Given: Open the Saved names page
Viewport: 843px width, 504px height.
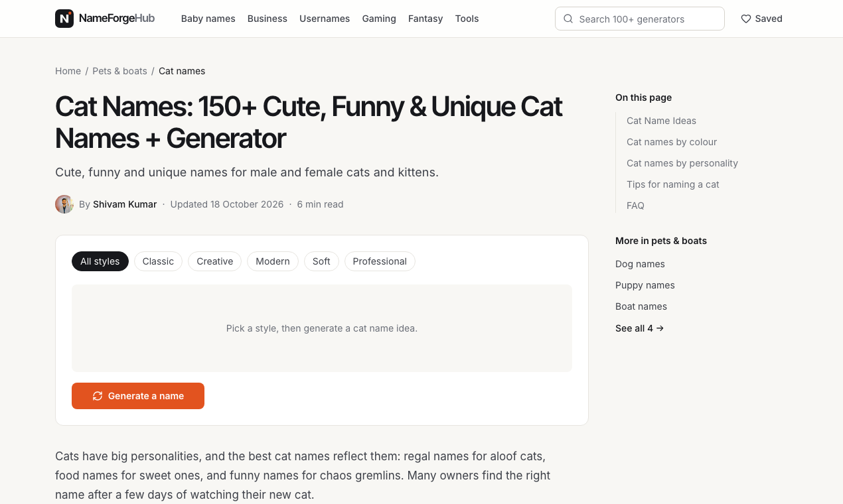Looking at the screenshot, I should pyautogui.click(x=762, y=19).
